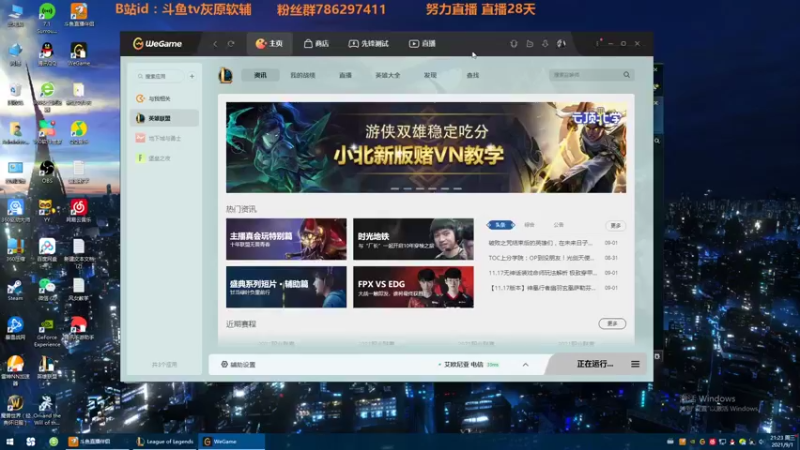Viewport: 800px width, 450px height.
Task: Click the first banner carousel indicator
Action: (395, 189)
